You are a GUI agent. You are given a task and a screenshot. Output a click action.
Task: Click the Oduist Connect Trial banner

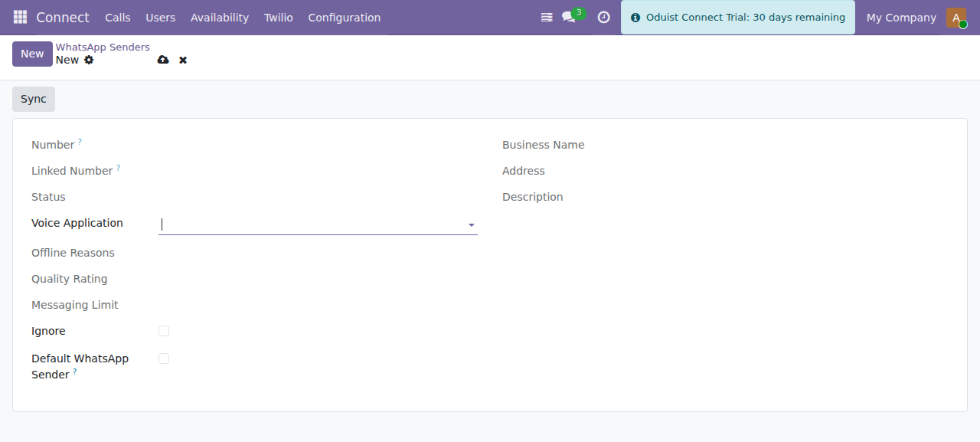(x=738, y=17)
